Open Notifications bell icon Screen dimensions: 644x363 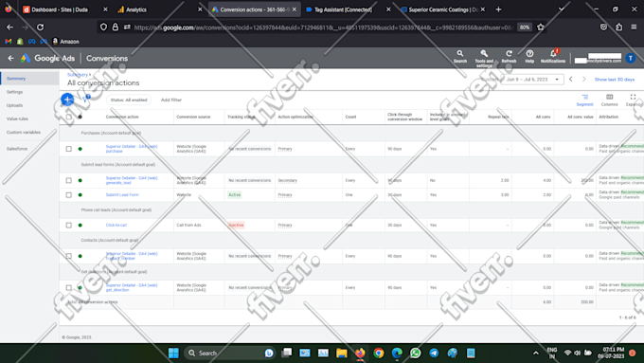553,56
